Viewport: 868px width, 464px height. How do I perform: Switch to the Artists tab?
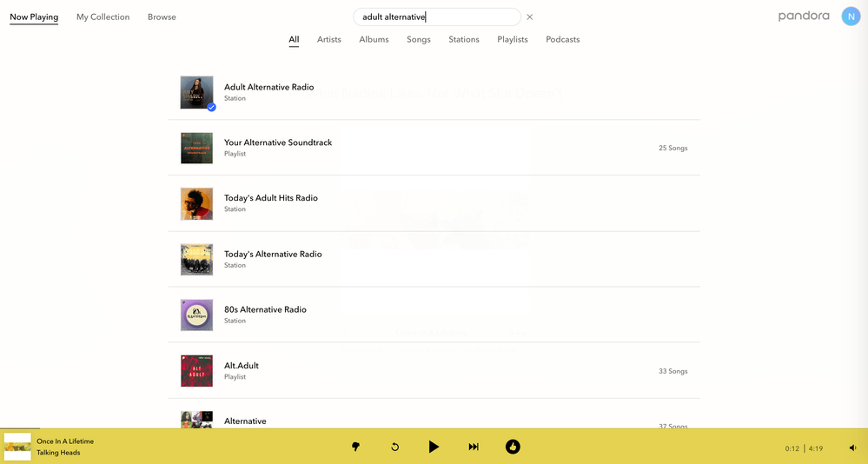point(328,40)
